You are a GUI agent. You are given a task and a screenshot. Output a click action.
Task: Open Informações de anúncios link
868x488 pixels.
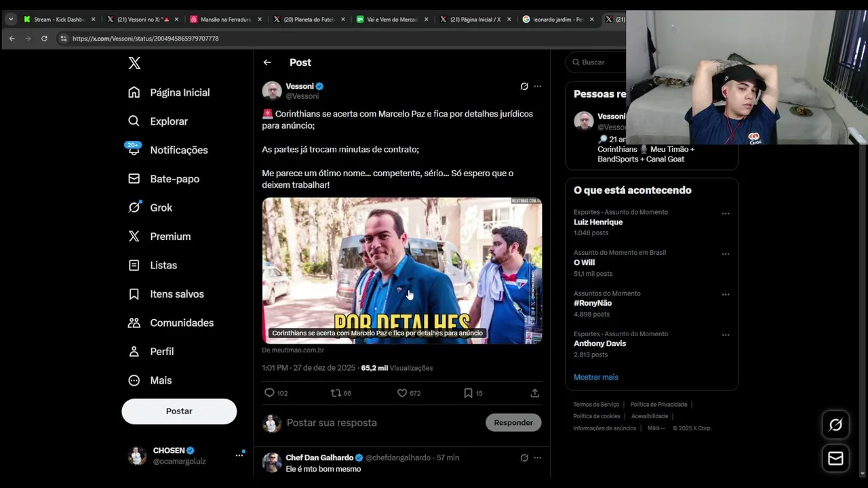pyautogui.click(x=605, y=428)
